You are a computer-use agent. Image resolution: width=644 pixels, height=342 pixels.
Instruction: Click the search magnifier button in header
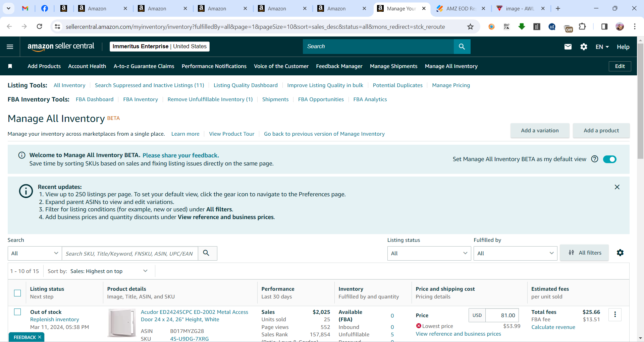(x=462, y=47)
